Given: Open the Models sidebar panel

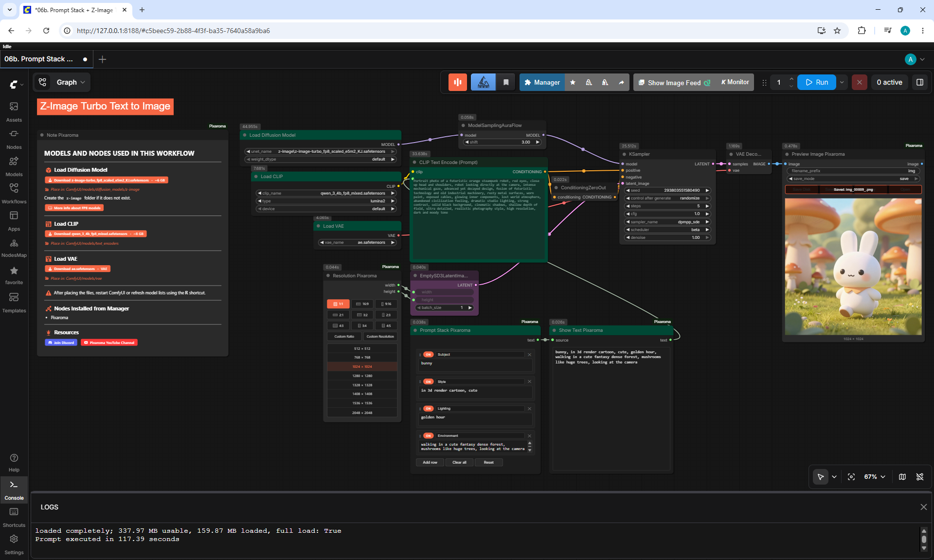Looking at the screenshot, I should 14,166.
